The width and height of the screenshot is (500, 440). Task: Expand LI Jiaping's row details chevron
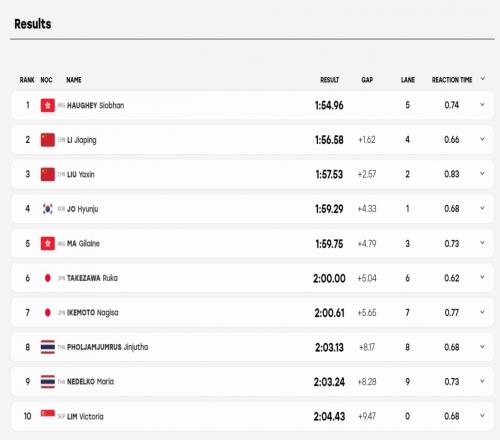pos(482,139)
